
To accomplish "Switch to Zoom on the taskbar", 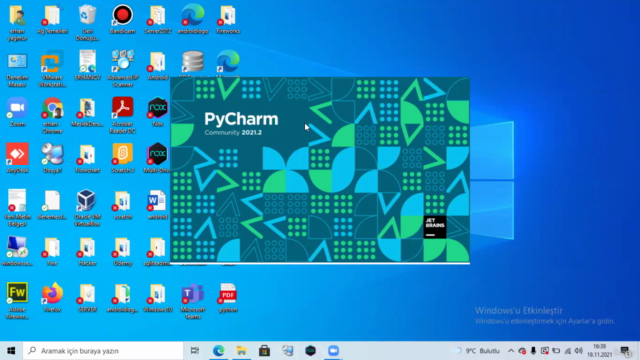I will coord(333,351).
